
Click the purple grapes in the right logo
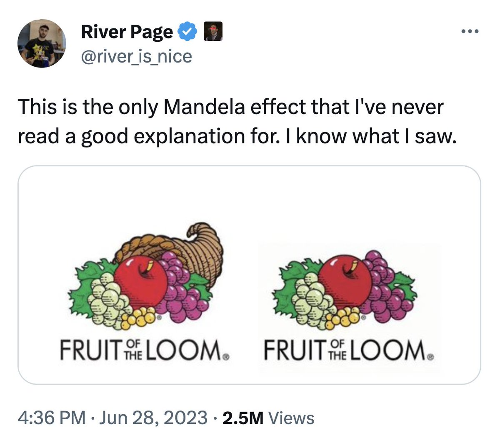(x=385, y=288)
